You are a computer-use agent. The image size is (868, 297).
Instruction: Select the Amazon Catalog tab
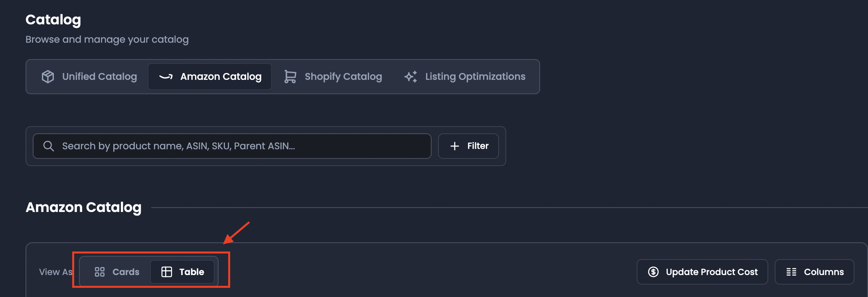(x=210, y=77)
